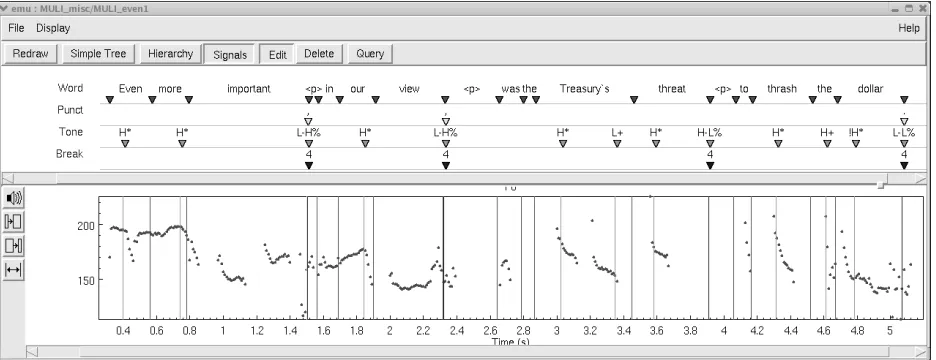Screen dimensions: 936x360
Task: Select the word label view
Action: pos(409,89)
